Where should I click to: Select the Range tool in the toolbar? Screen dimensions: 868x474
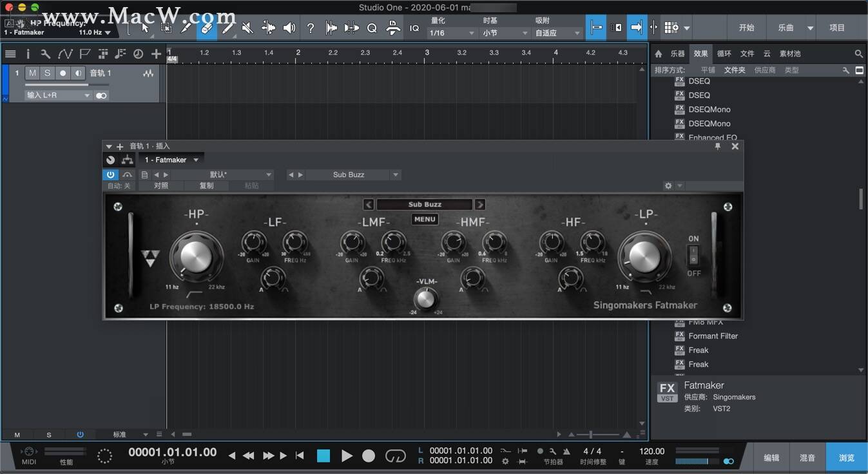pyautogui.click(x=166, y=28)
